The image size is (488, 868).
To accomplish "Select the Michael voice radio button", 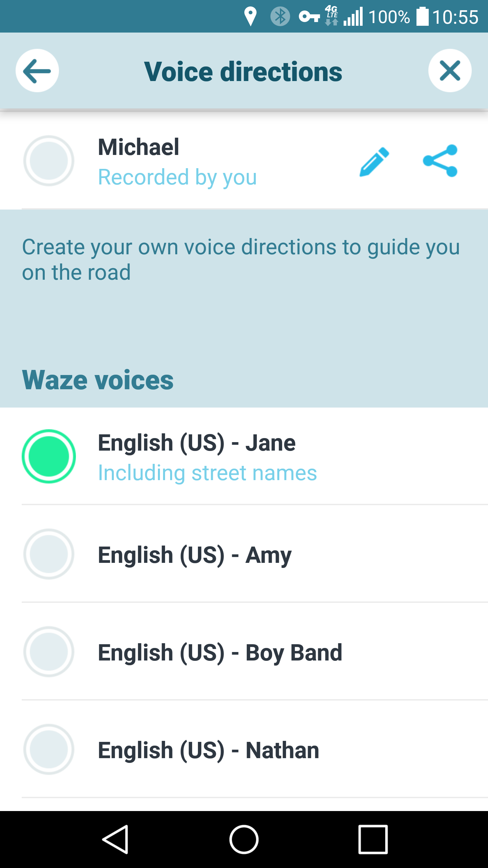I will 49,161.
